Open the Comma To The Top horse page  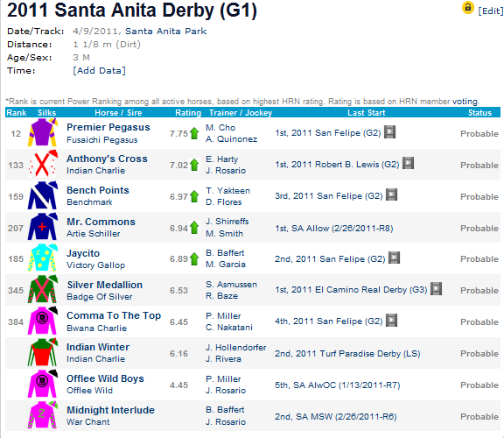[114, 315]
